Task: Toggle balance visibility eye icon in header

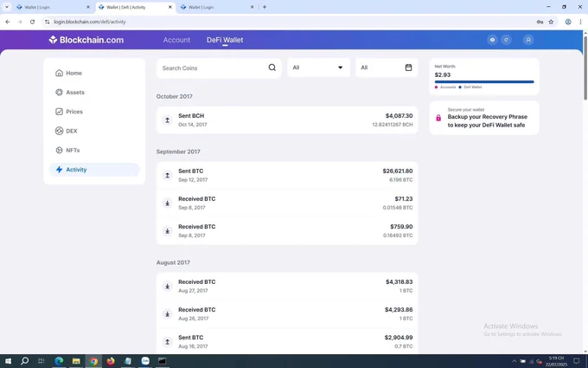Action: coord(492,40)
